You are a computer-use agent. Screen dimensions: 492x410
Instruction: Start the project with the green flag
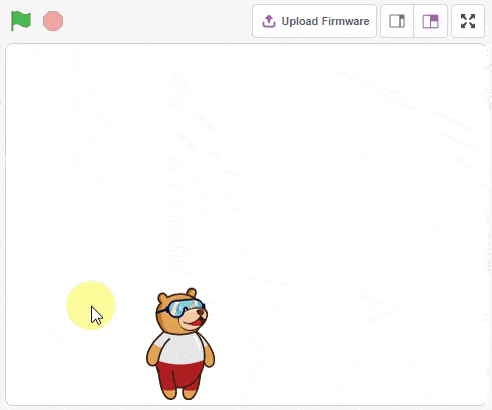(21, 21)
